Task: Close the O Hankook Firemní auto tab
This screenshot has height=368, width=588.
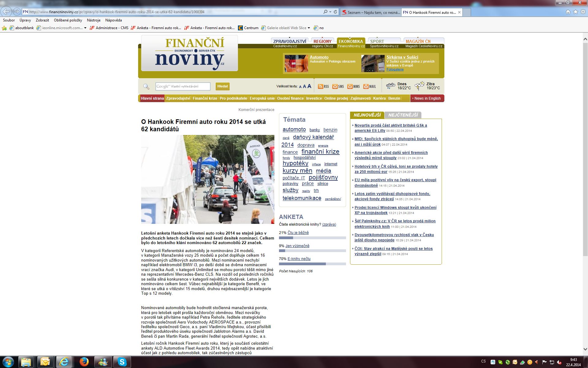Action: click(x=459, y=12)
